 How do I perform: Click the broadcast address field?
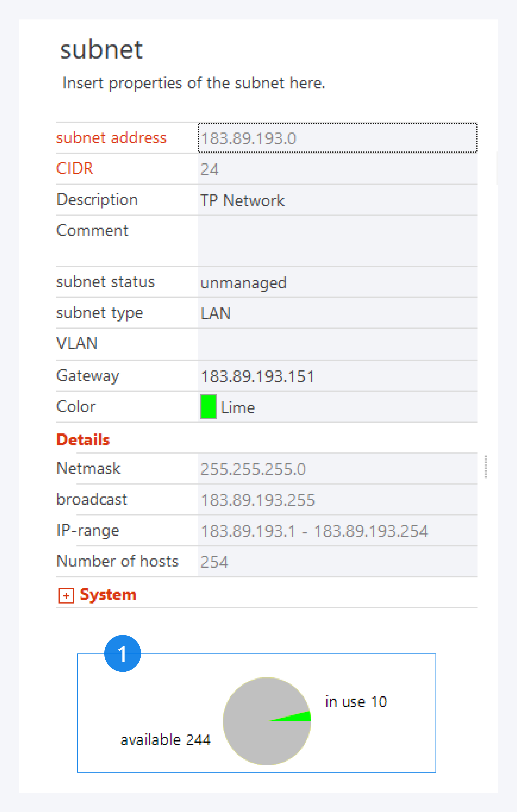click(x=337, y=500)
